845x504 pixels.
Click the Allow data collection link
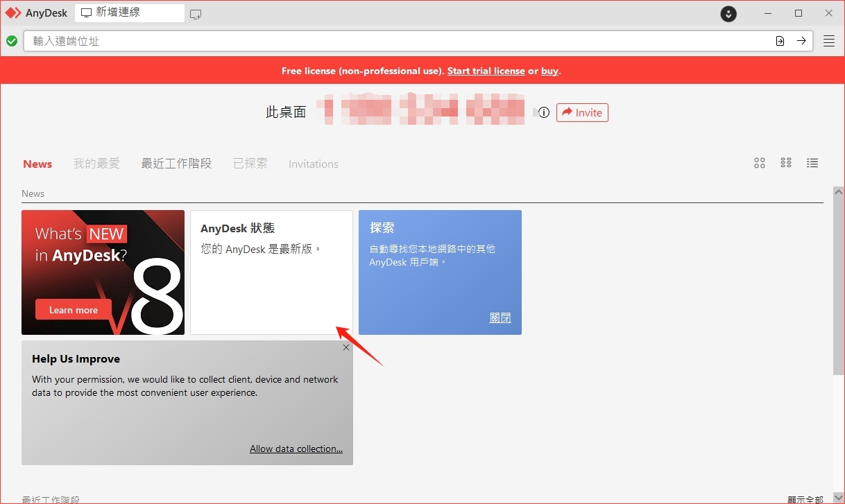(296, 449)
